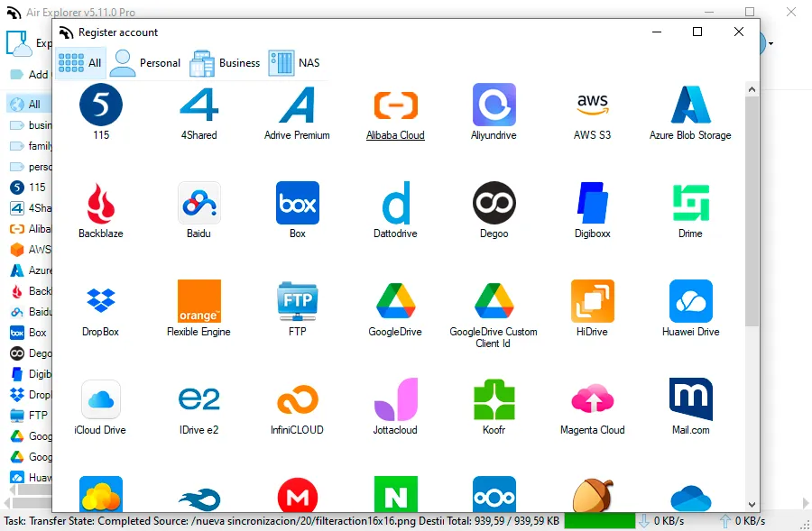The image size is (812, 531).
Task: Select the 115 cloud service icon
Action: tap(101, 105)
